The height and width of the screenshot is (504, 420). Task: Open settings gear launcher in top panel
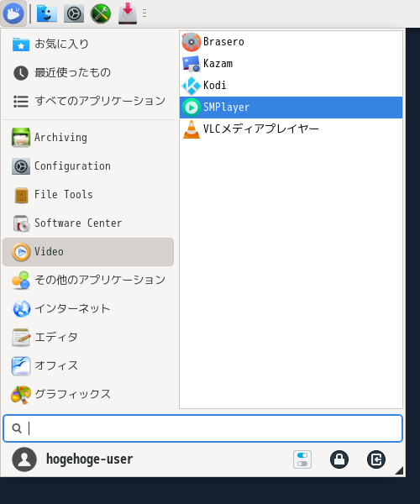[74, 13]
